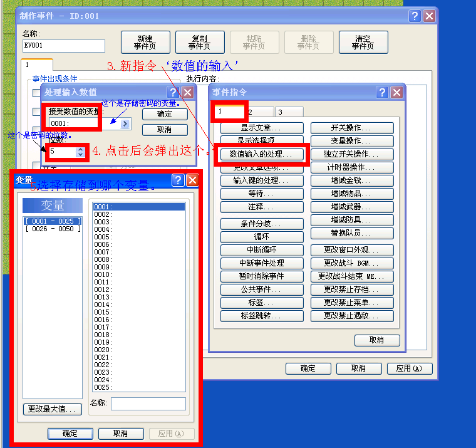Click 标签跳转... command button

262,316
